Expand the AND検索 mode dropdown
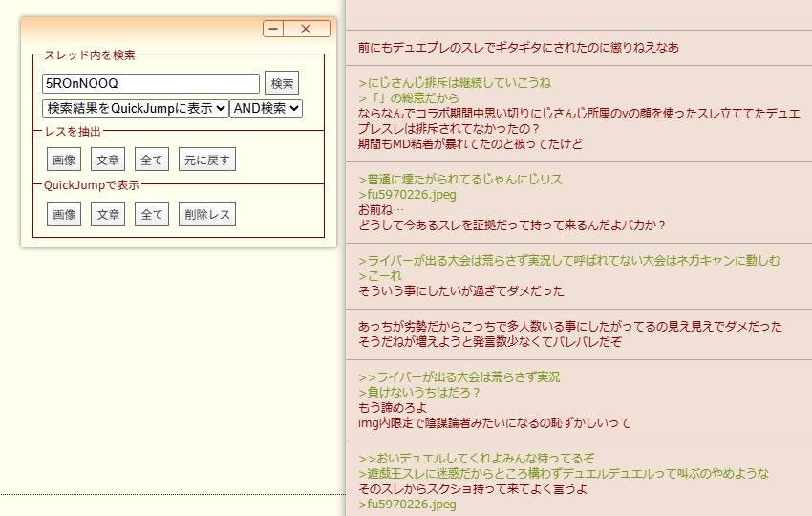812x516 pixels. coord(266,108)
